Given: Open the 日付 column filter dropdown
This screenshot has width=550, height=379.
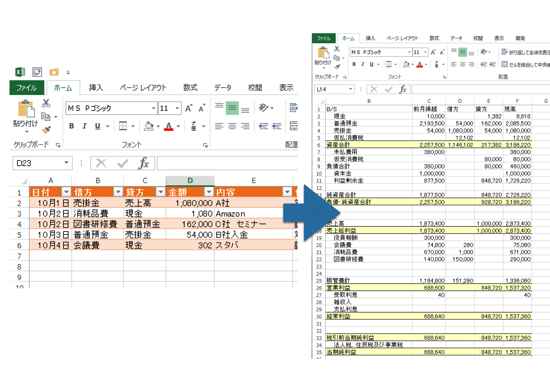Looking at the screenshot, I should tap(66, 192).
